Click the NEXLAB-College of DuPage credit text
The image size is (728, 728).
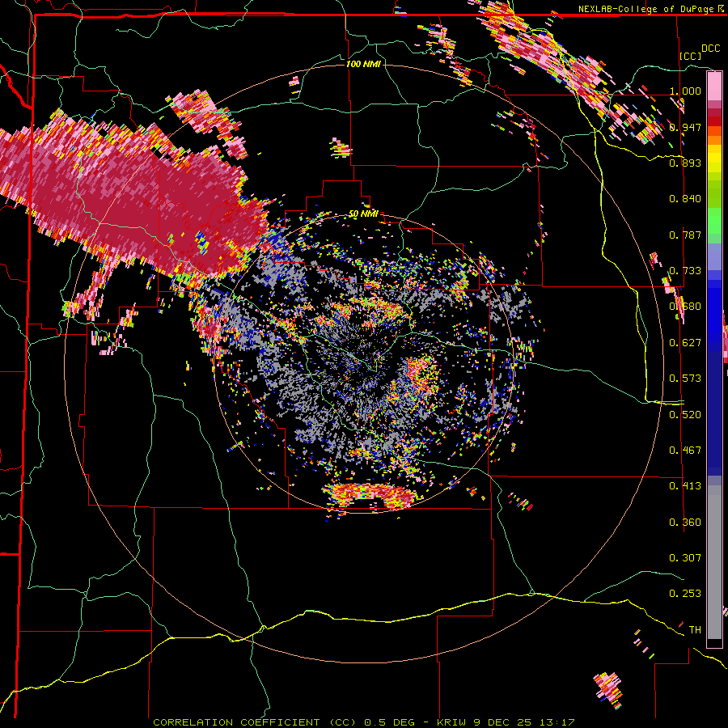coord(652,9)
